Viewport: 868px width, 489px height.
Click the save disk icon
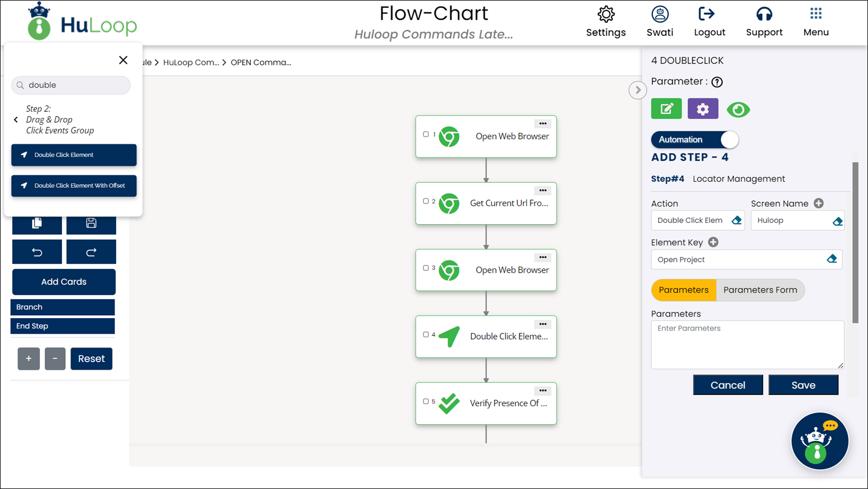[x=91, y=224]
